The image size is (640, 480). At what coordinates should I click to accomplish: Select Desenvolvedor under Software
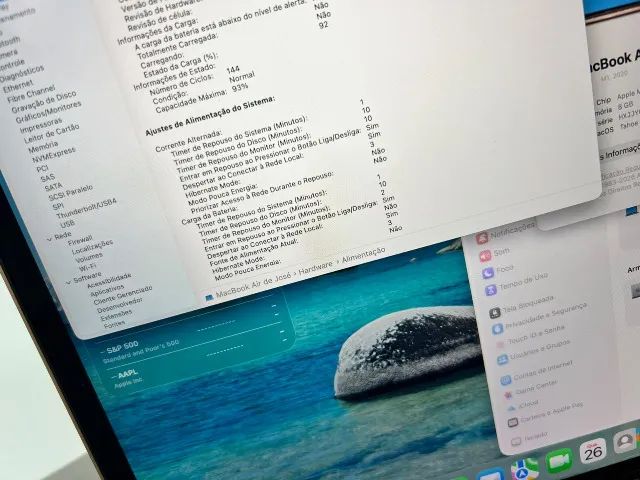pyautogui.click(x=120, y=305)
